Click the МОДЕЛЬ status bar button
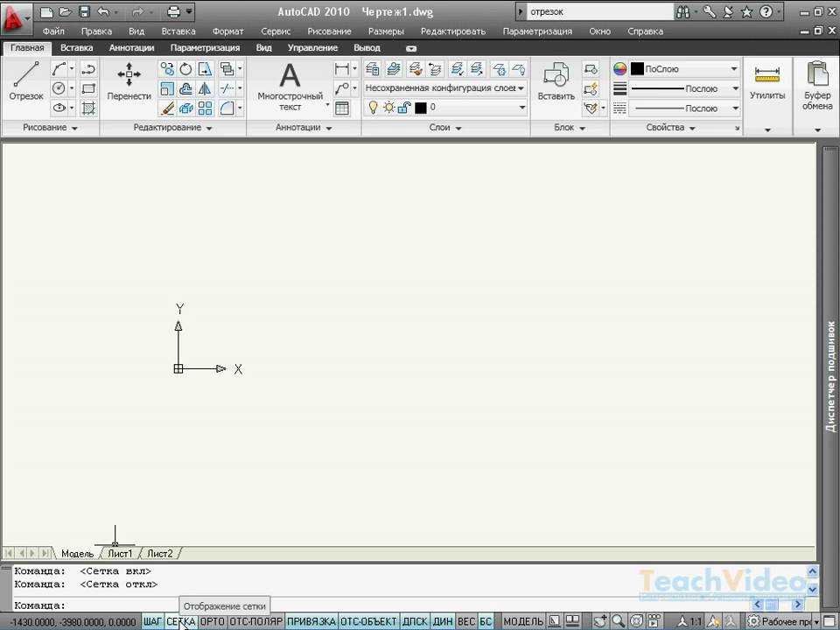The height and width of the screenshot is (630, 840). (x=523, y=621)
